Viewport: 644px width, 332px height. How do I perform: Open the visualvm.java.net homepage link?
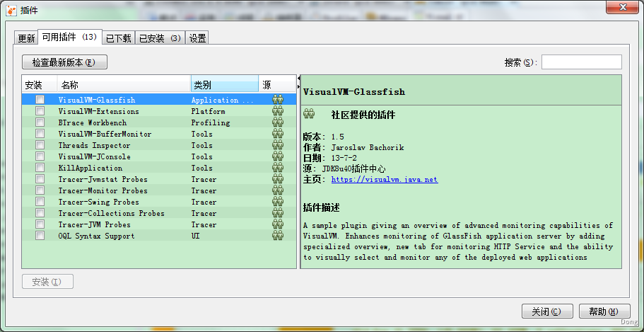(x=385, y=179)
